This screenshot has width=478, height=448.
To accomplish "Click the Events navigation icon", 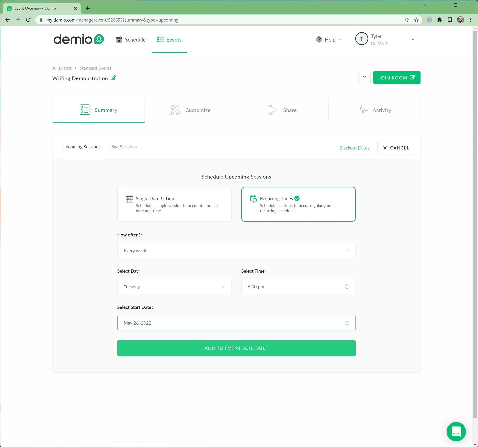I will tap(160, 39).
